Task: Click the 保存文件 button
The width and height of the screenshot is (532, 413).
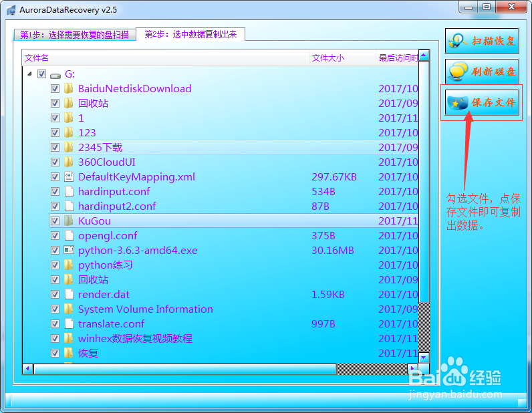Action: pyautogui.click(x=482, y=102)
